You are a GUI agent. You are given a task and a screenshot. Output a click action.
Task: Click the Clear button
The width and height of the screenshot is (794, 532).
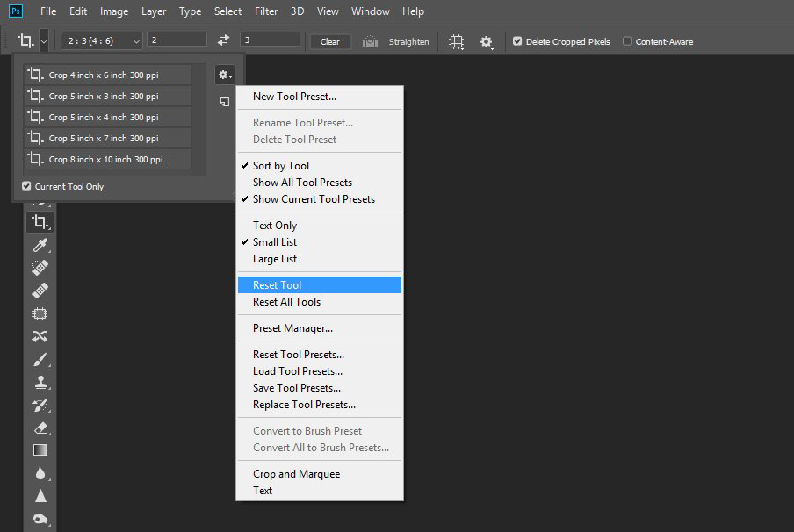click(x=329, y=40)
